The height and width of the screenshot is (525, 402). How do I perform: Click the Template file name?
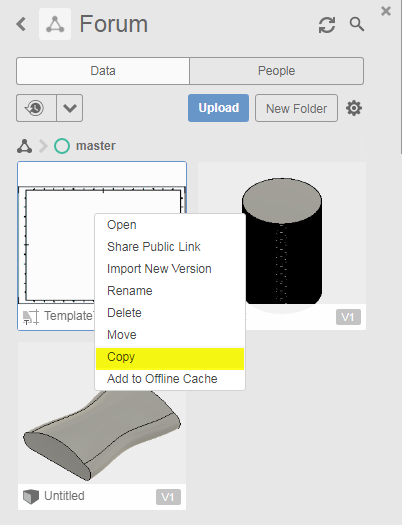tap(69, 316)
